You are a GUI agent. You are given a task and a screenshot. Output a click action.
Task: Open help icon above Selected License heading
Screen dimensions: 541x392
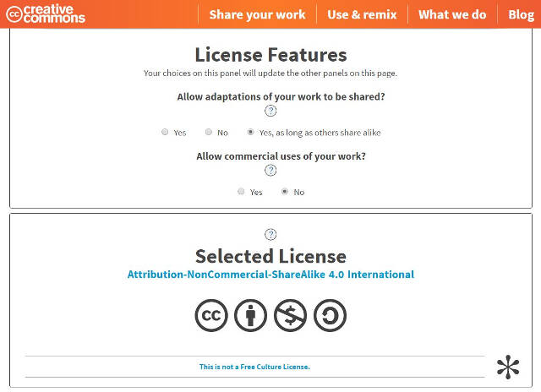click(x=270, y=234)
